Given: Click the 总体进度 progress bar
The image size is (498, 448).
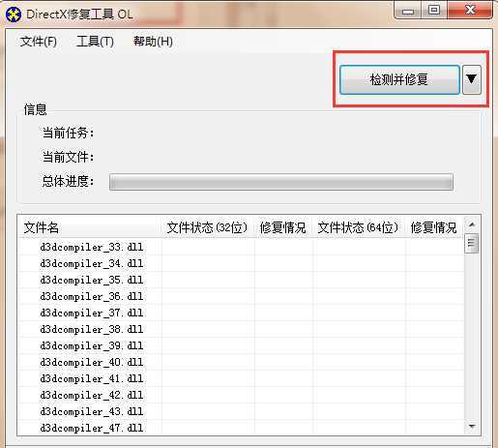Looking at the screenshot, I should point(281,182).
